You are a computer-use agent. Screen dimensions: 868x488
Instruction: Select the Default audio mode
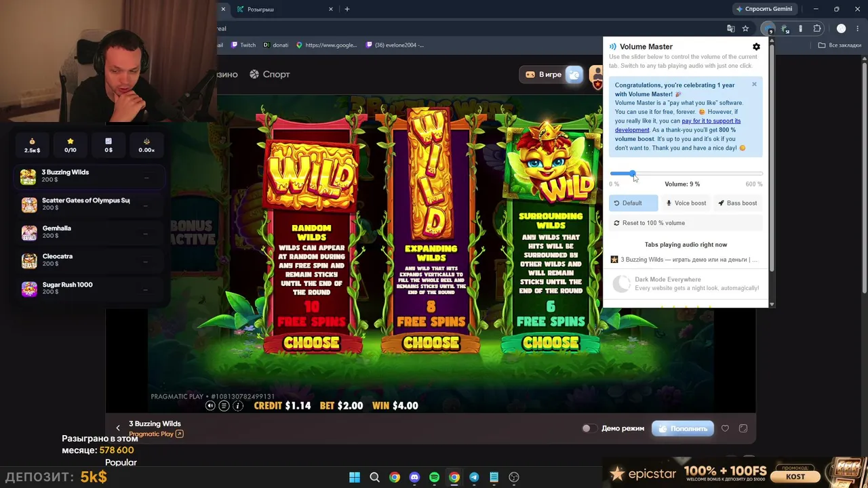coord(633,203)
